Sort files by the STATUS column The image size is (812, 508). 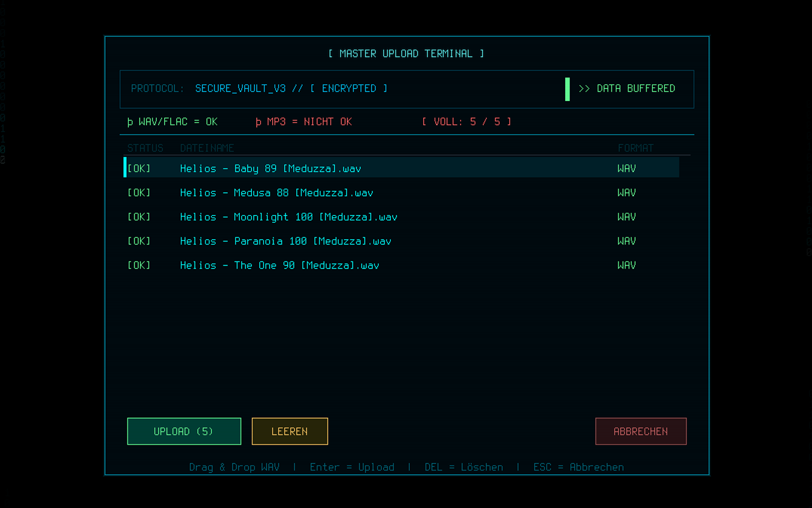click(x=145, y=147)
